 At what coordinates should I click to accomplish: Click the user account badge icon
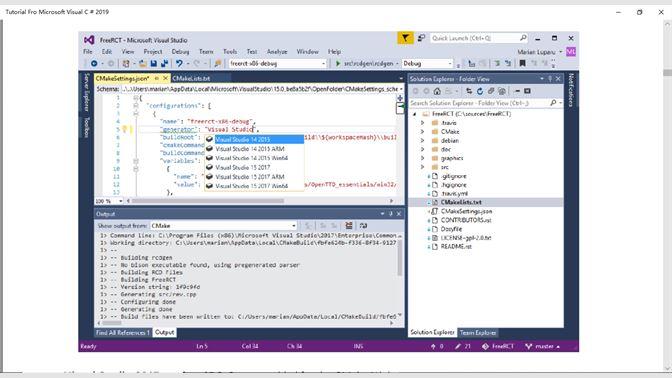point(570,52)
